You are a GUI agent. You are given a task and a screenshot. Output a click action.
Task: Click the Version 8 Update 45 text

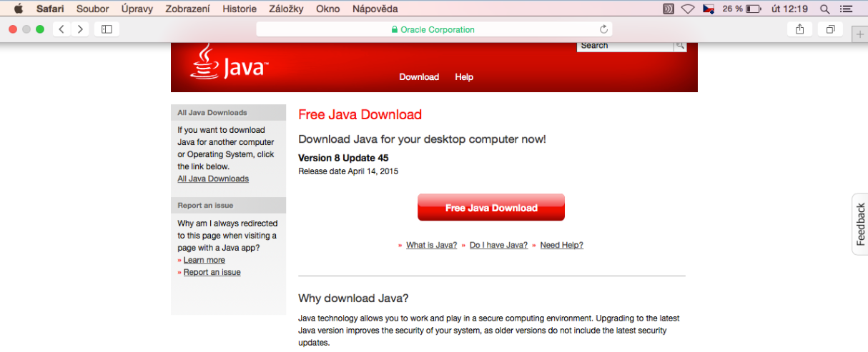(343, 158)
